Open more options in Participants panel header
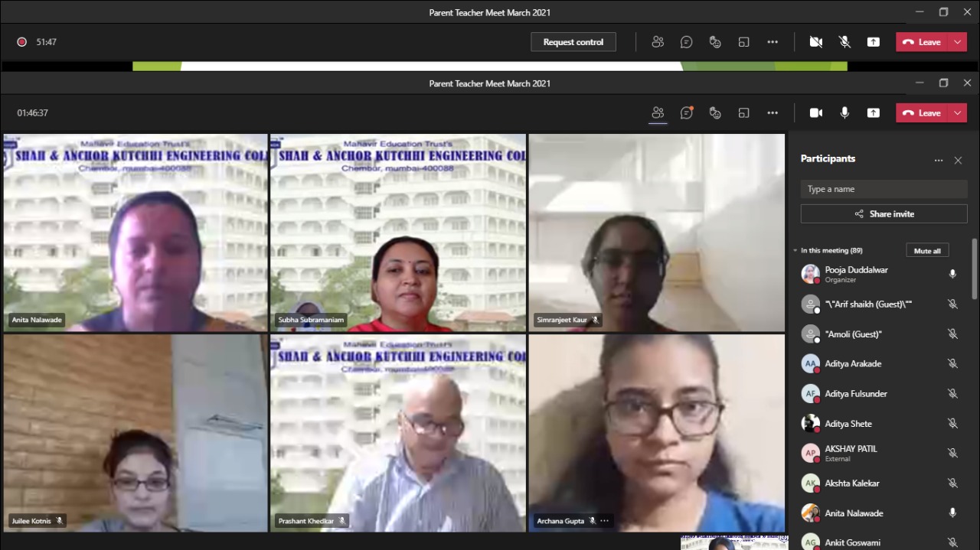 click(939, 161)
